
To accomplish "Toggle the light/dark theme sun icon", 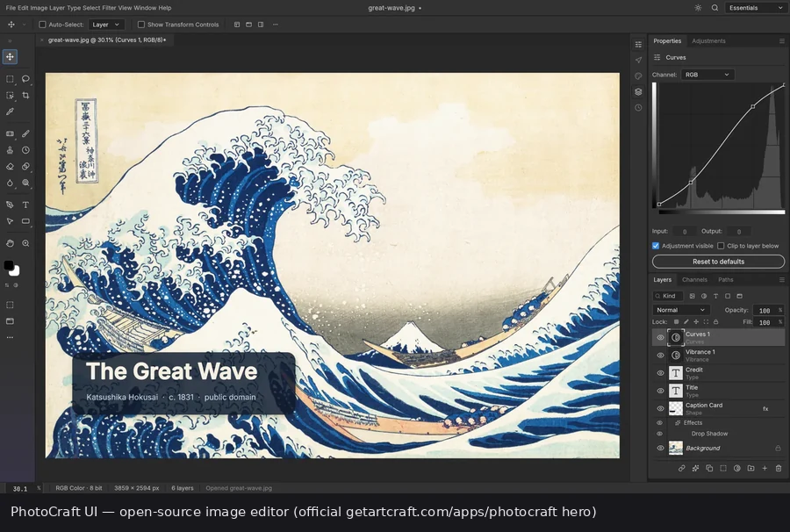I will pos(698,8).
